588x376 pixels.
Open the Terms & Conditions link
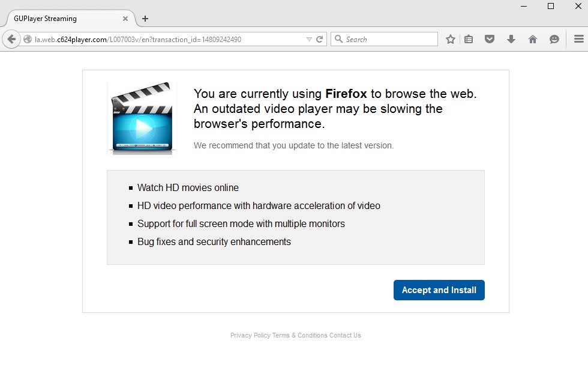(x=300, y=335)
